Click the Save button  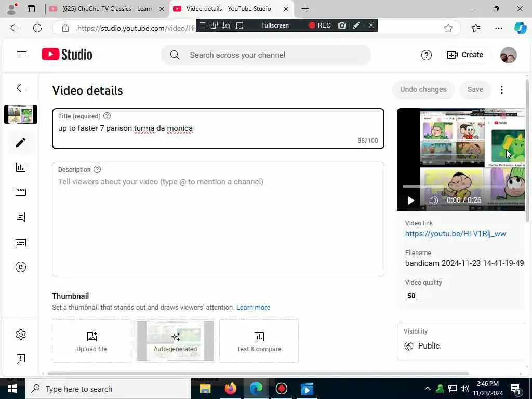tap(475, 89)
